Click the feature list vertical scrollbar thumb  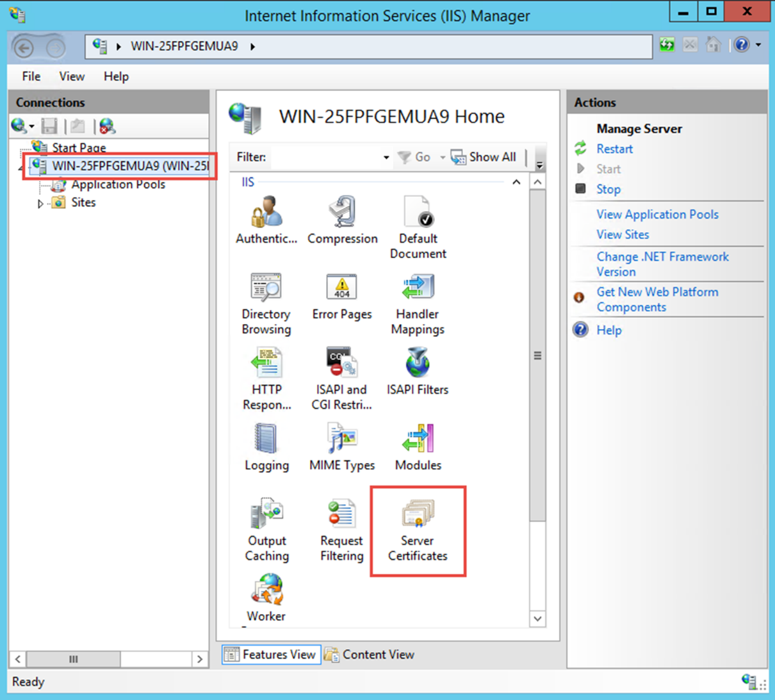tap(538, 356)
